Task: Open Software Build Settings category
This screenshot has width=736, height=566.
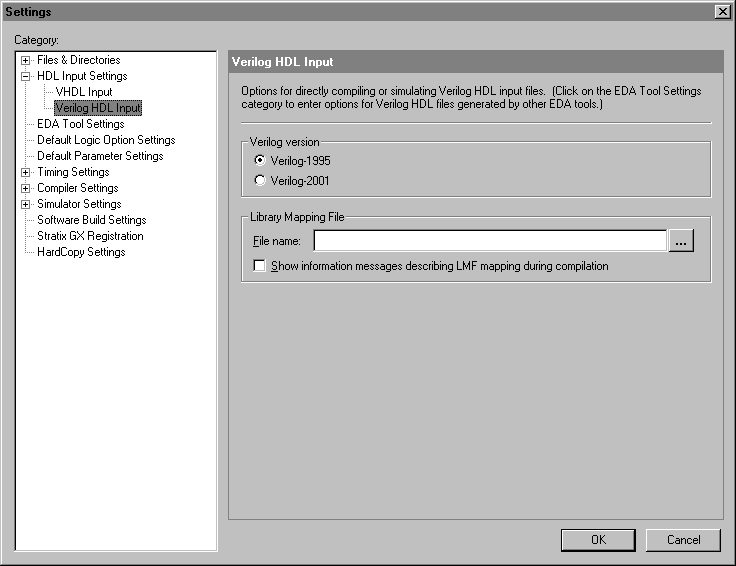Action: pyautogui.click(x=92, y=220)
